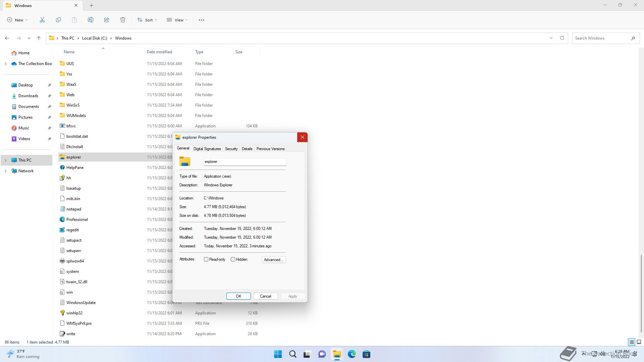This screenshot has width=644, height=362.
Task: Click OK in explorer Properties
Action: [x=238, y=296]
